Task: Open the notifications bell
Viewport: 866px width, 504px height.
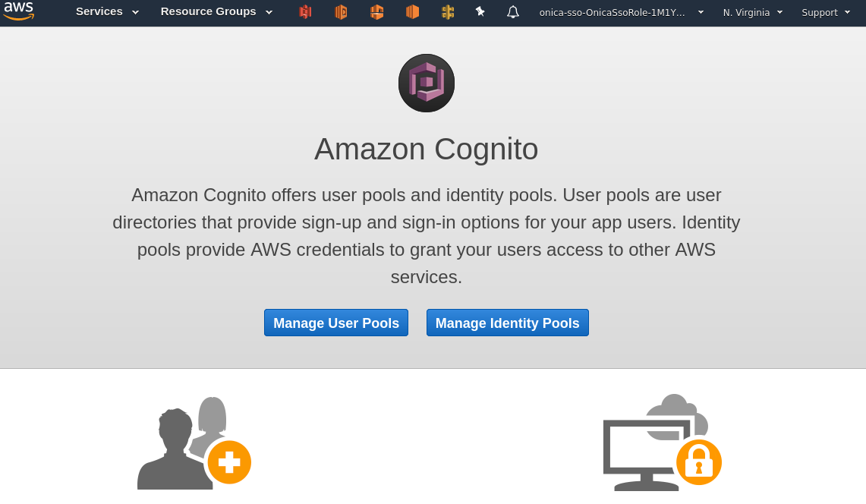Action: 513,11
